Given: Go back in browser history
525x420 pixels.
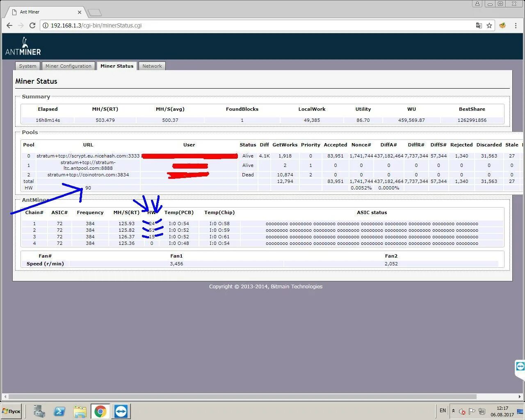Looking at the screenshot, I should point(9,25).
